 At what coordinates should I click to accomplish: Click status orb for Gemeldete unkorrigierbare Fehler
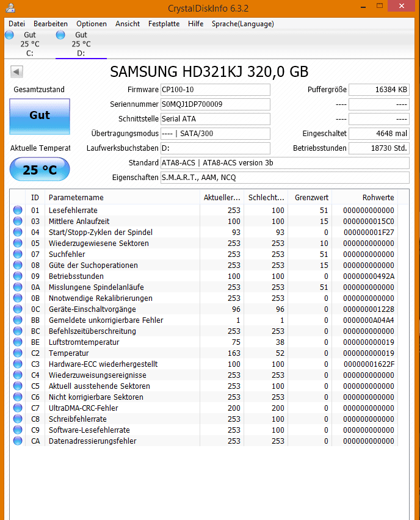[x=18, y=320]
